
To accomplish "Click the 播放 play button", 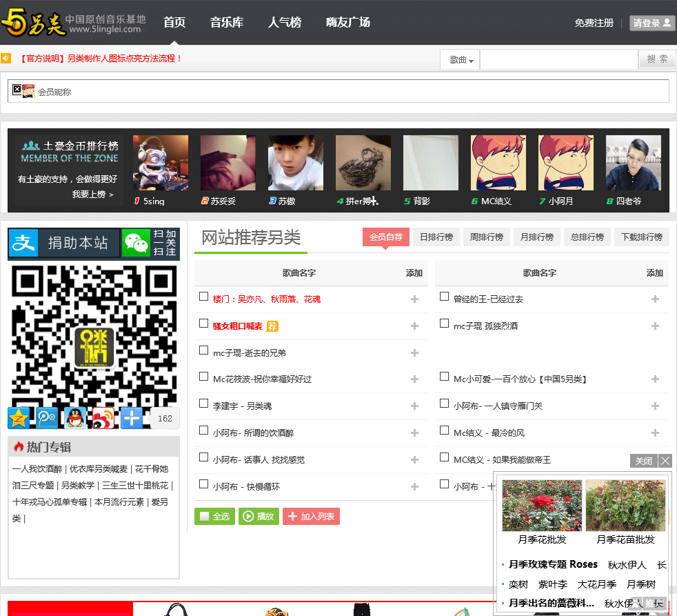I will (259, 516).
